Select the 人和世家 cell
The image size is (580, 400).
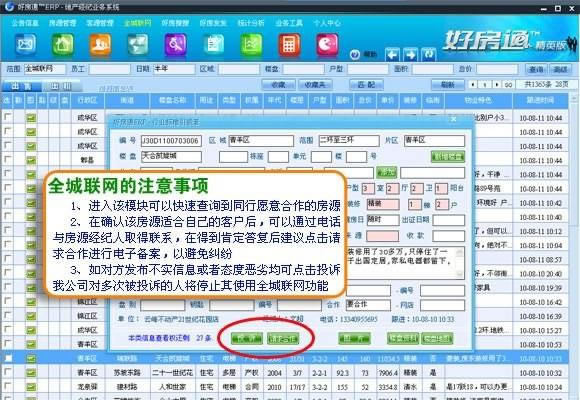172,387
